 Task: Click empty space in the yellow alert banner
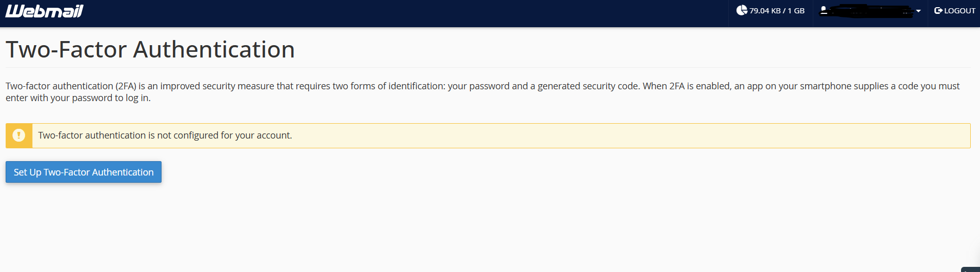(x=615, y=135)
